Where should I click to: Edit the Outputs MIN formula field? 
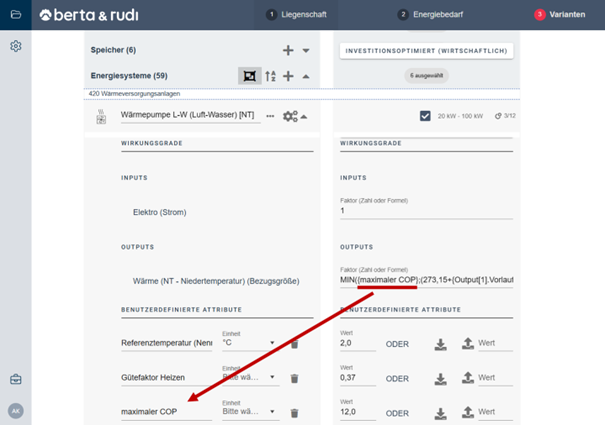click(x=426, y=280)
